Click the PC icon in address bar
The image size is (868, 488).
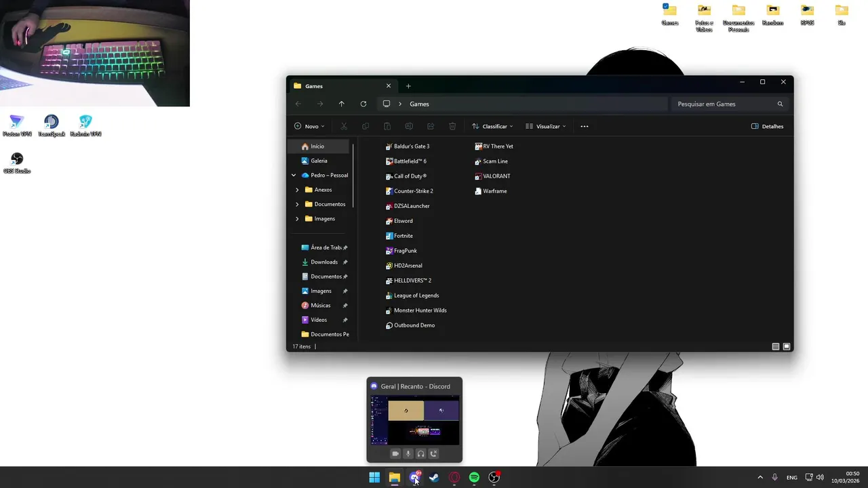(387, 104)
